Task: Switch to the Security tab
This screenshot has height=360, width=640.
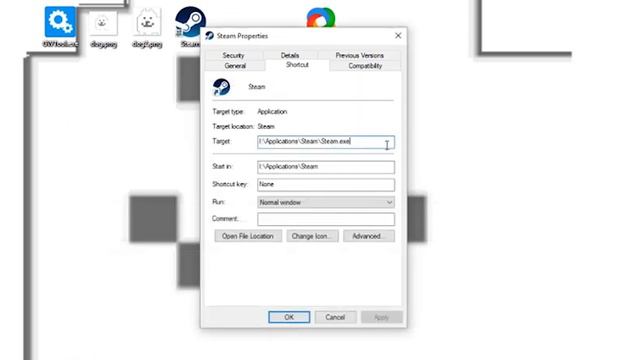Action: [x=233, y=55]
